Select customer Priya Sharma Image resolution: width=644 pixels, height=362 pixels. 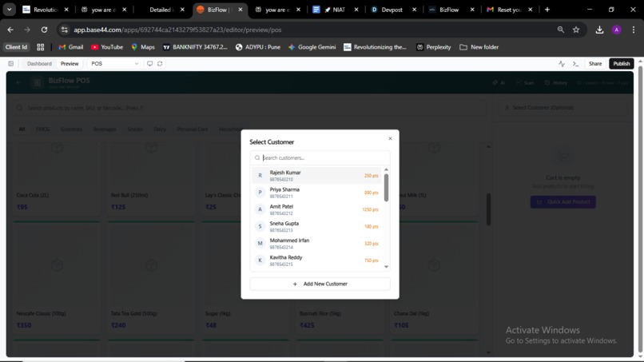pos(316,193)
